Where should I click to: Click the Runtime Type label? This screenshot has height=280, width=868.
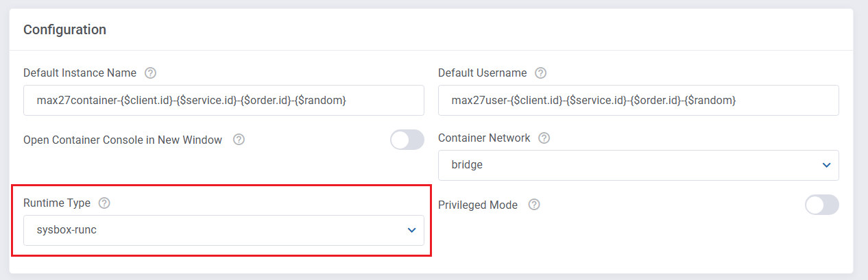(57, 203)
